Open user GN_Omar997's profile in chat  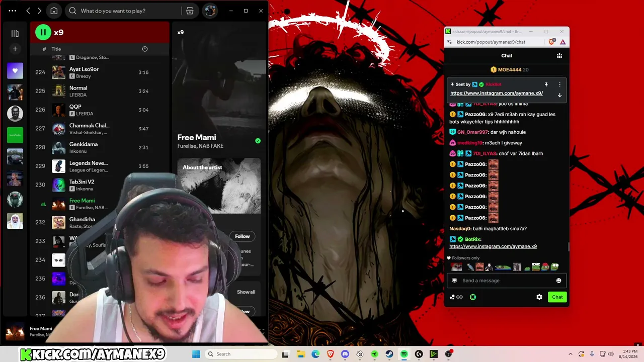coord(473,132)
